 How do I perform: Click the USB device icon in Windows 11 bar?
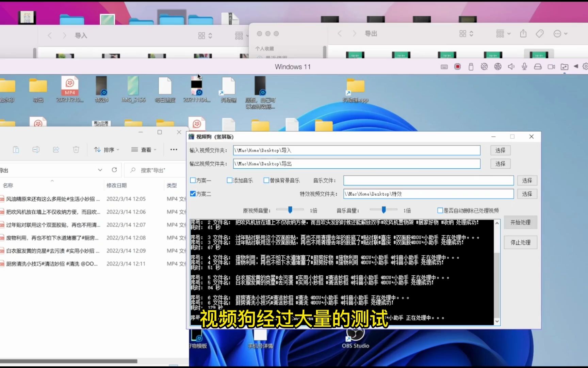pyautogui.click(x=471, y=67)
